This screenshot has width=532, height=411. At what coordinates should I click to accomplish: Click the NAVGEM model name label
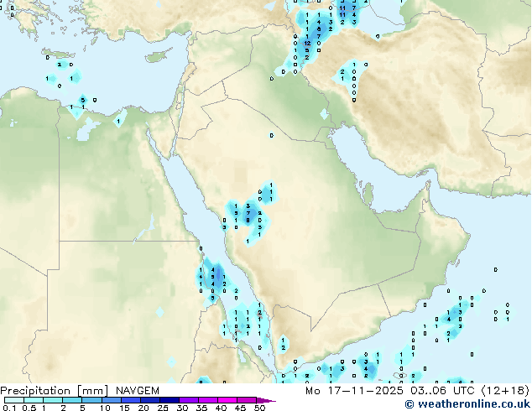click(x=138, y=391)
